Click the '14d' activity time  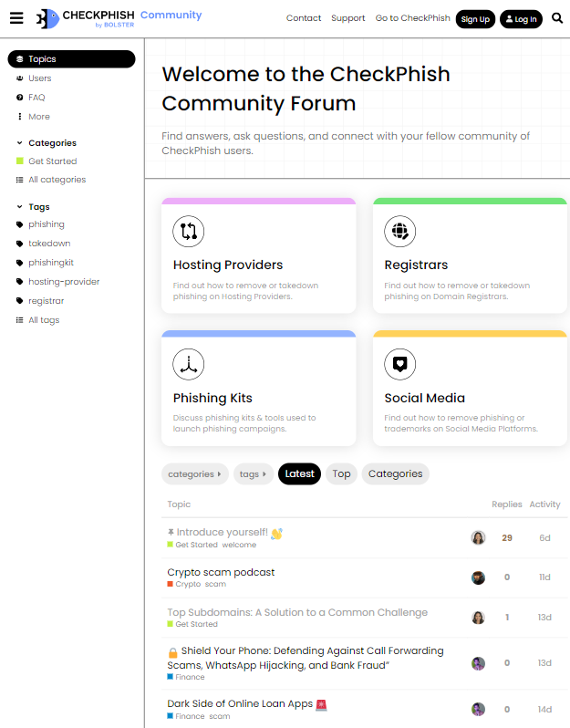pyautogui.click(x=545, y=710)
